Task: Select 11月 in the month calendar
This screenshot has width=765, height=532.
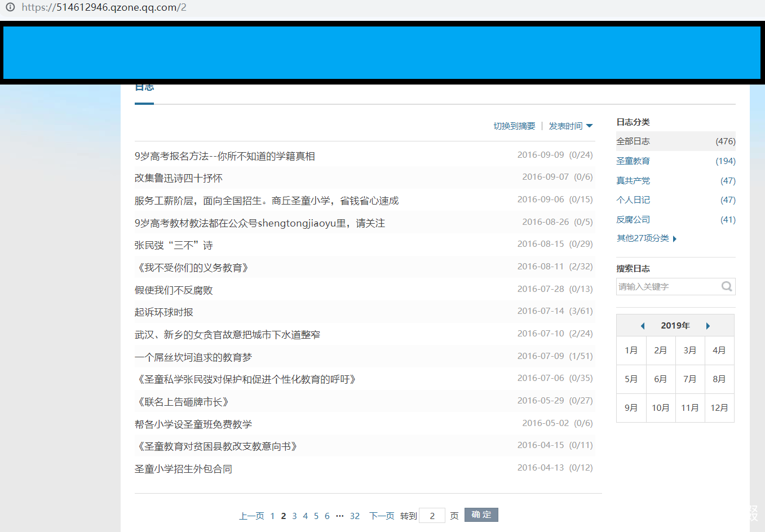Action: click(690, 408)
